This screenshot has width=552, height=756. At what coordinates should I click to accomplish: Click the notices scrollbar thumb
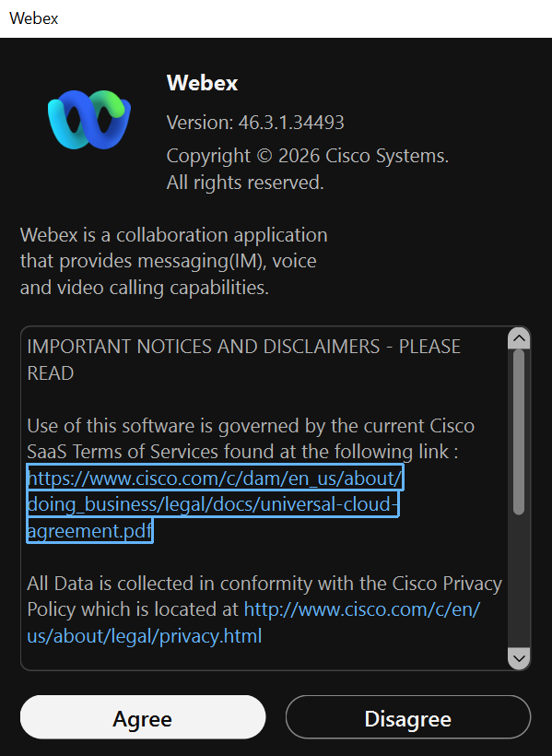tap(519, 432)
